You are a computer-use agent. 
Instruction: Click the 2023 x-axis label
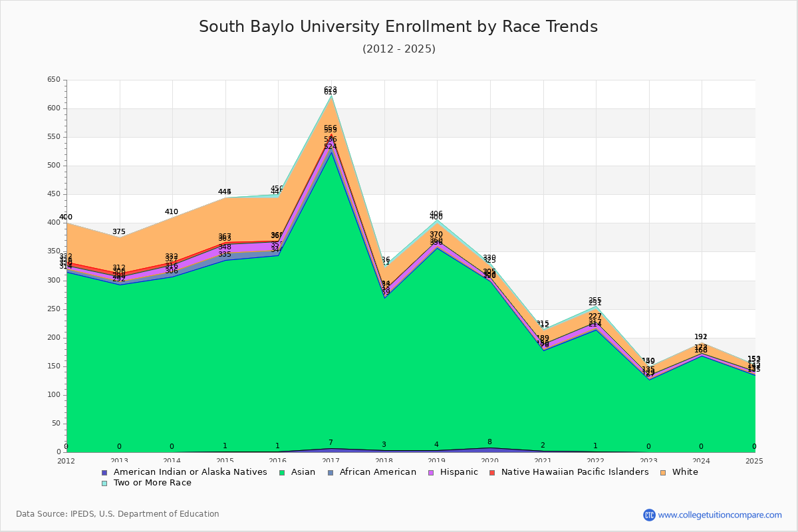tap(648, 460)
